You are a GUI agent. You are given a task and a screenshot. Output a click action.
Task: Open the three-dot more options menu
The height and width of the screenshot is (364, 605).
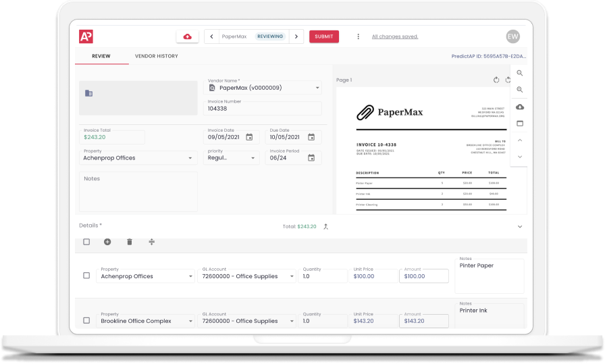click(x=358, y=36)
